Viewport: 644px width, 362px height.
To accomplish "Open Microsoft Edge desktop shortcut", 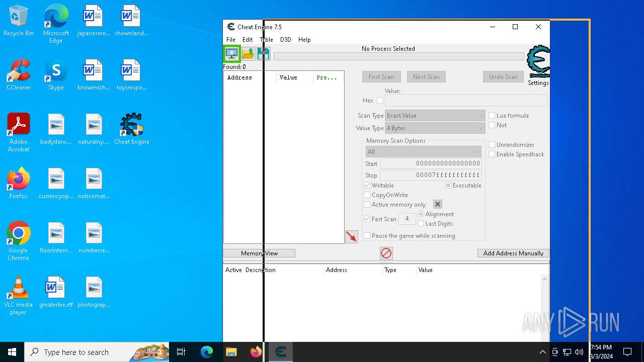I will click(x=56, y=24).
